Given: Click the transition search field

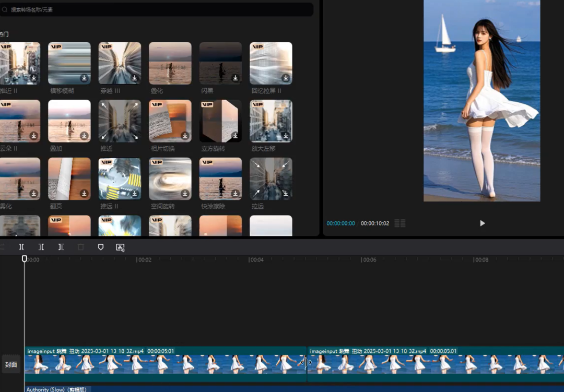Looking at the screenshot, I should (x=157, y=9).
